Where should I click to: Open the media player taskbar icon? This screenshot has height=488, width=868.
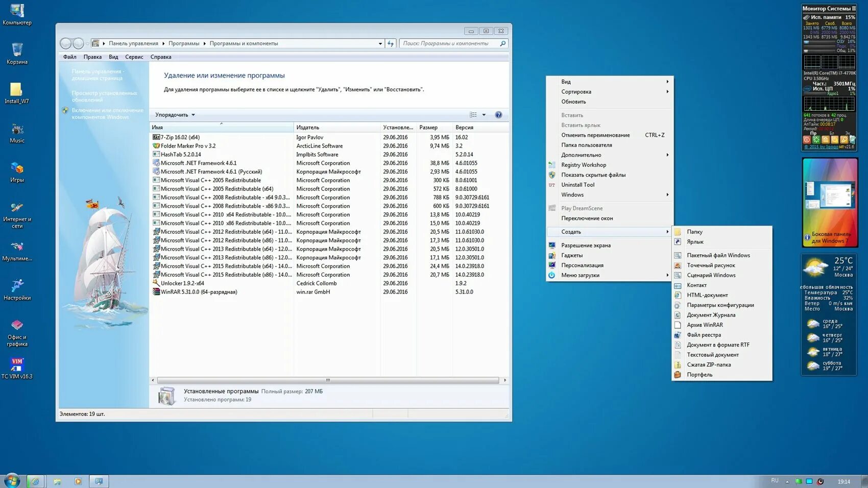tap(78, 481)
